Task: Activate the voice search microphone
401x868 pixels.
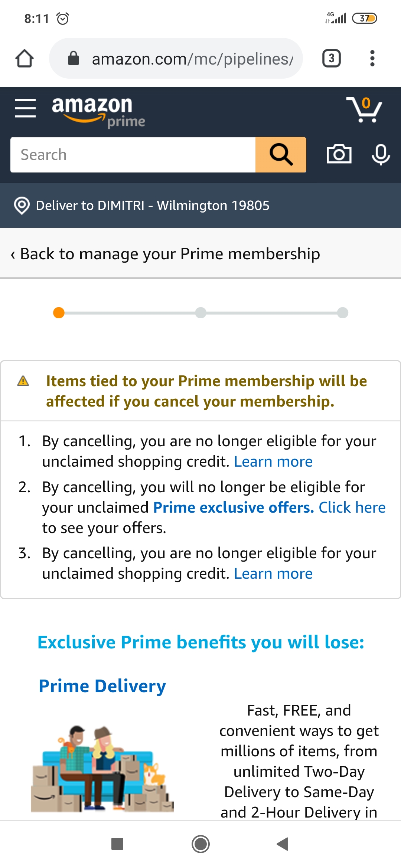Action: pyautogui.click(x=381, y=154)
